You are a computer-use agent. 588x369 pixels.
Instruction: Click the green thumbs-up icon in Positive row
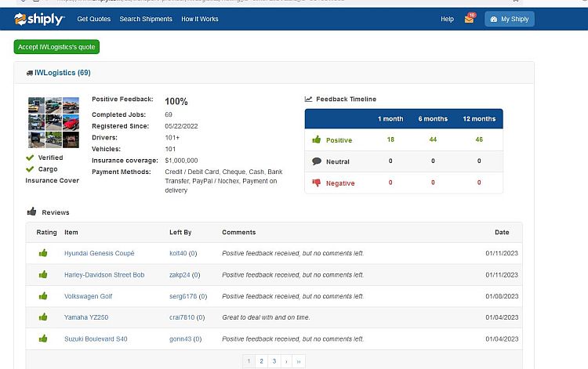317,139
